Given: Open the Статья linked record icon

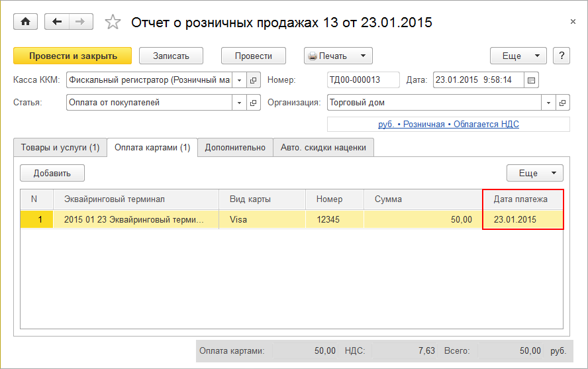Looking at the screenshot, I should (x=254, y=103).
